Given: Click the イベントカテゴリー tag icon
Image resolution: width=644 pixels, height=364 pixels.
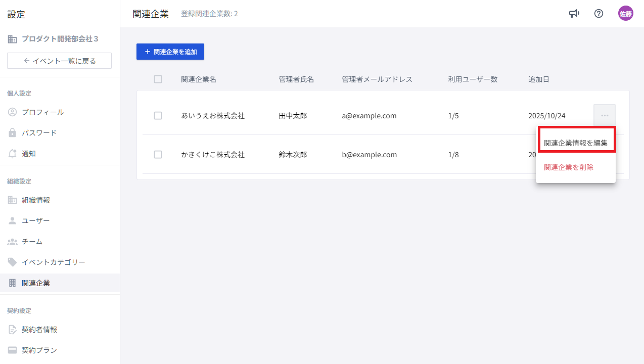Looking at the screenshot, I should pyautogui.click(x=13, y=262).
